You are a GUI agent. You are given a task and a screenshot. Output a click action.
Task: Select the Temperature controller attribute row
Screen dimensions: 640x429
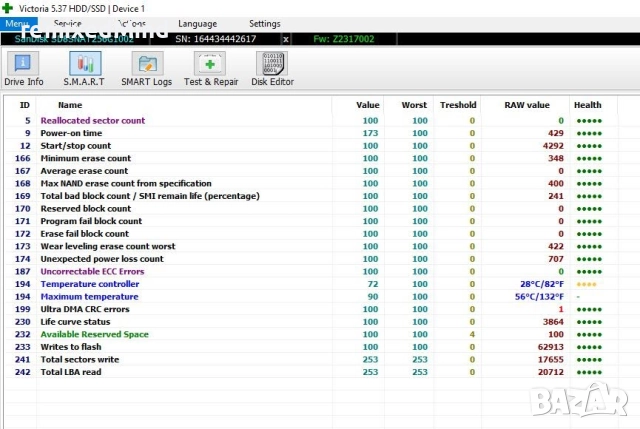tap(89, 284)
